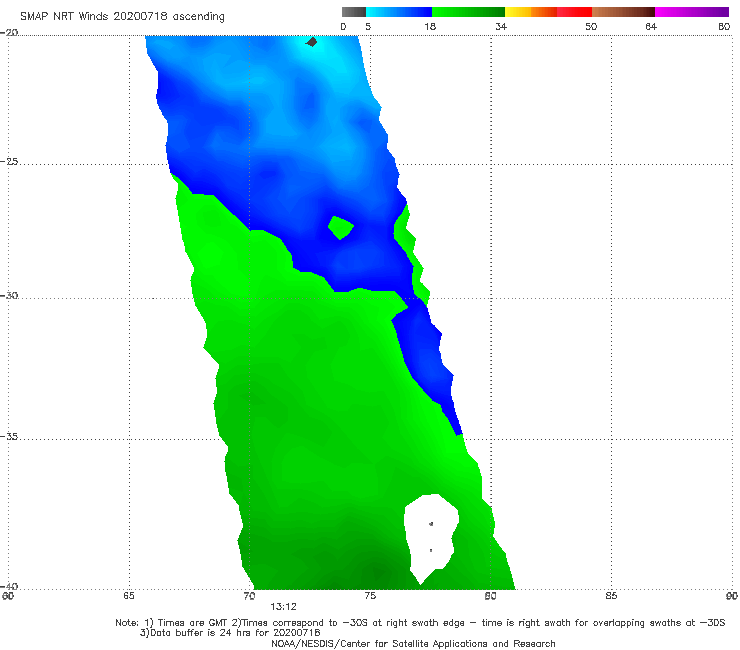
Task: Click the magenta-purple segment of the colorbar
Action: (692, 12)
